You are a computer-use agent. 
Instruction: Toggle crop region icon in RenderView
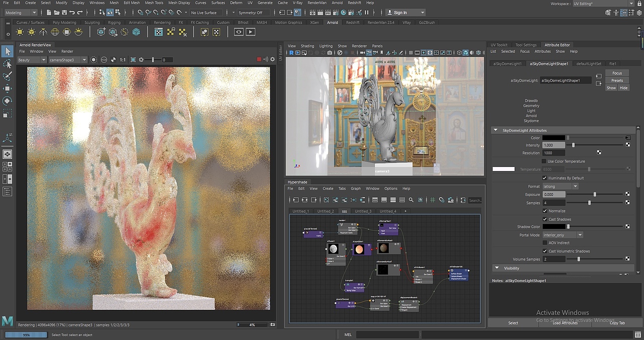(133, 60)
